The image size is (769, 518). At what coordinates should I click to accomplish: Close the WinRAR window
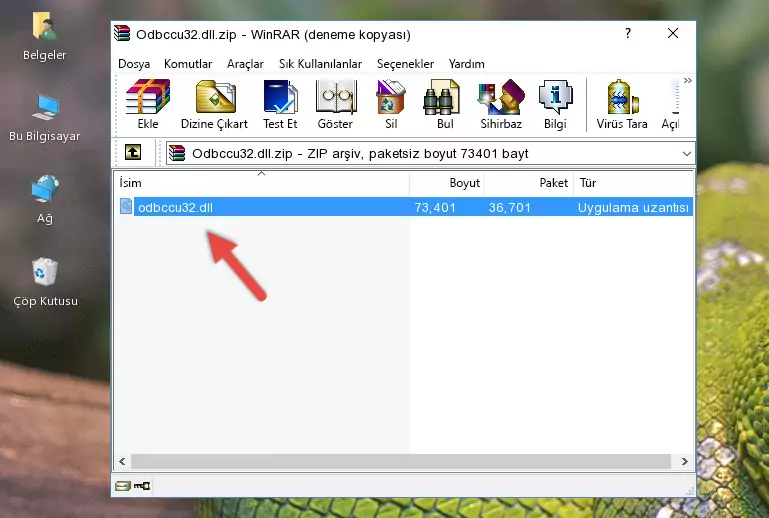tap(673, 33)
